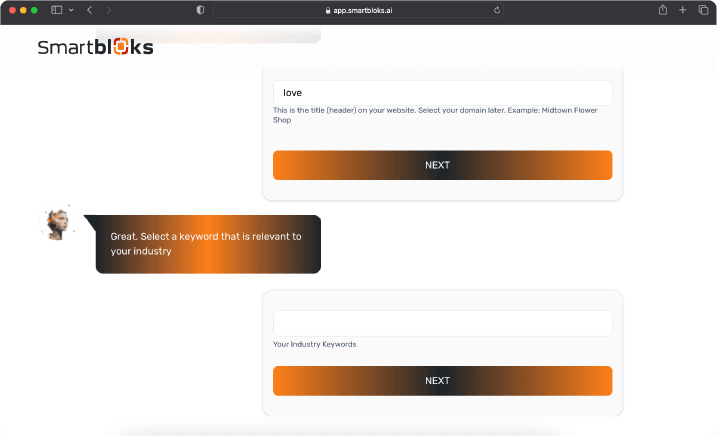Image resolution: width=717 pixels, height=436 pixels.
Task: Open the Share sheet icon
Action: tap(663, 10)
